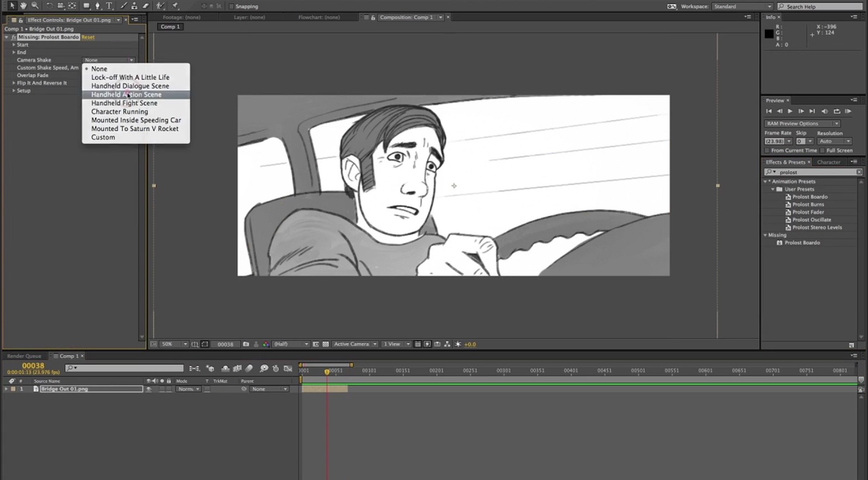Check the Full Screen option
Viewport: 868px width, 480px height.
pyautogui.click(x=822, y=151)
